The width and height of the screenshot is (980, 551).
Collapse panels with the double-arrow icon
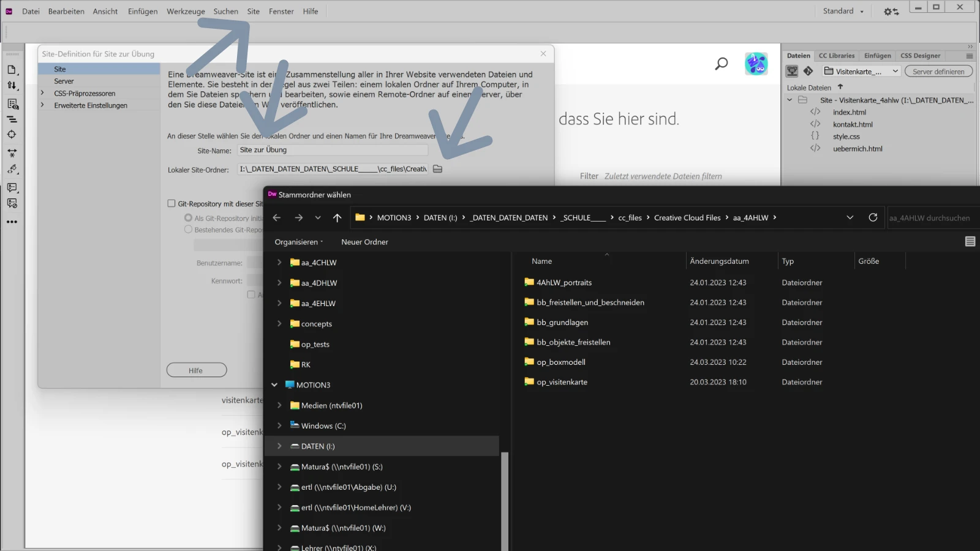[x=970, y=47]
